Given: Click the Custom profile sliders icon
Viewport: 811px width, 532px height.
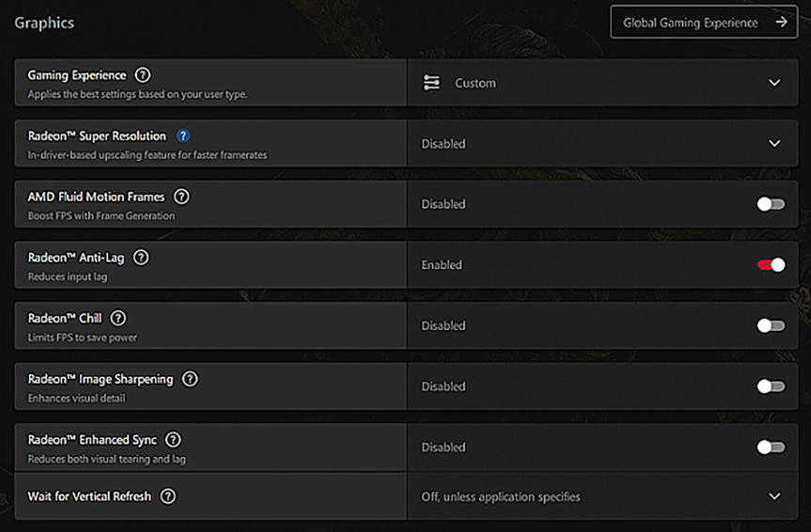Looking at the screenshot, I should (x=431, y=83).
